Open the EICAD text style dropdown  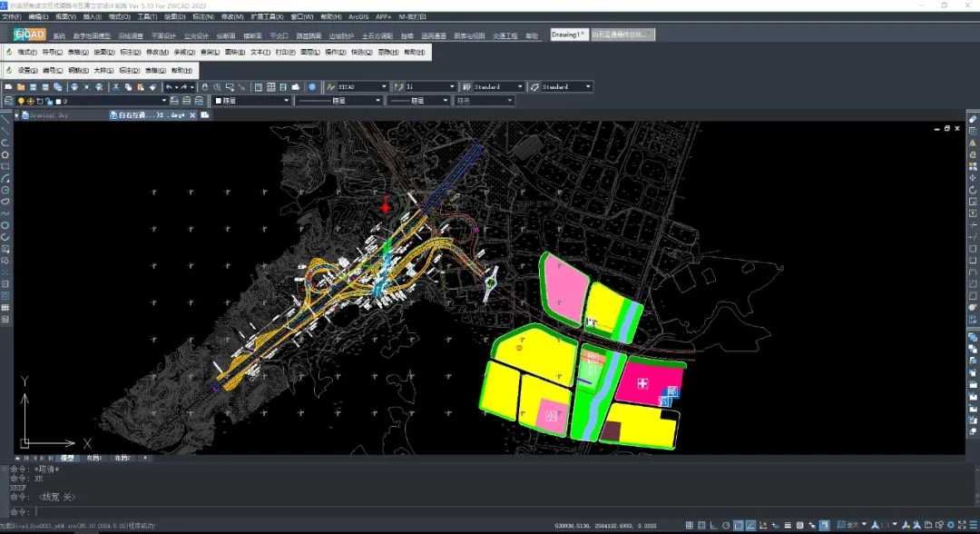384,87
